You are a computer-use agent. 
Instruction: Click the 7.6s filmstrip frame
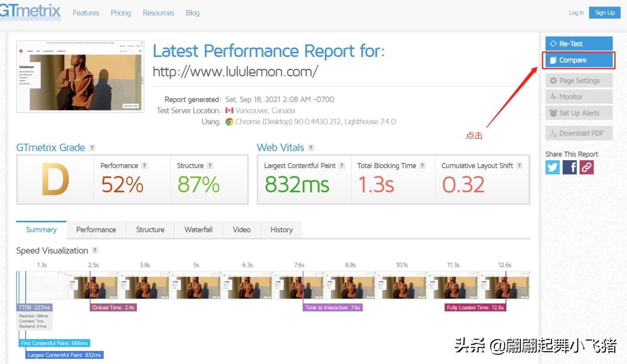click(299, 285)
